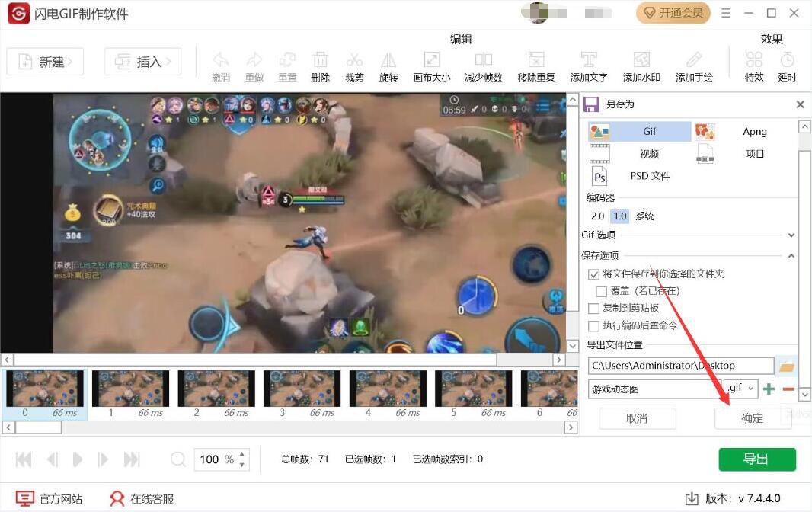812x512 pixels.
Task: Click the green plus icon beside filename
Action: (769, 389)
